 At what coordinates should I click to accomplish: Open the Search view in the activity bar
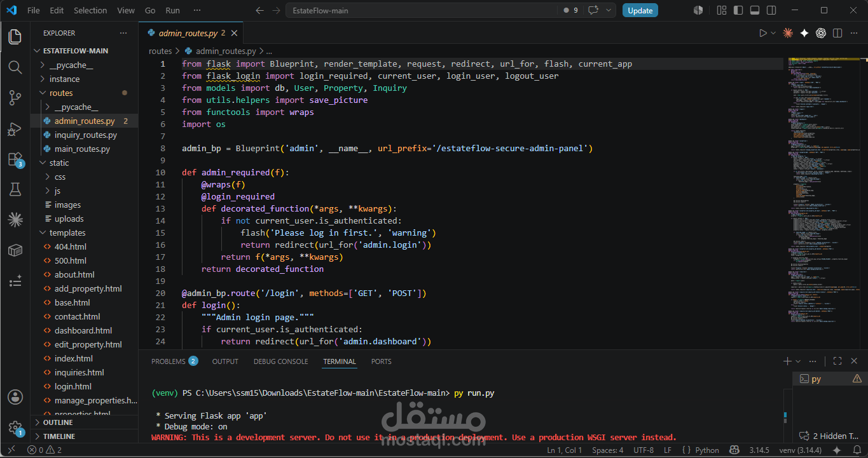(x=15, y=67)
